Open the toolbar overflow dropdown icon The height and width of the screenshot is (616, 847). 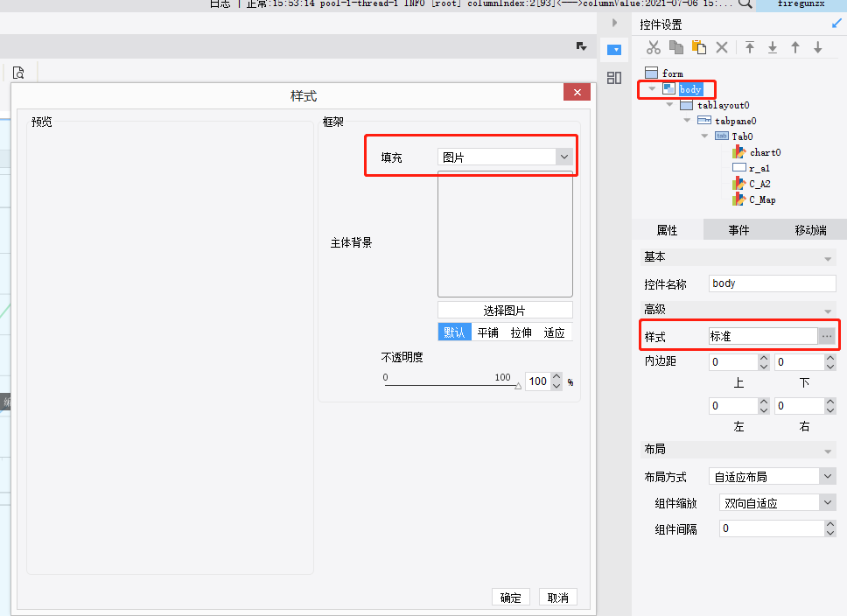point(581,46)
